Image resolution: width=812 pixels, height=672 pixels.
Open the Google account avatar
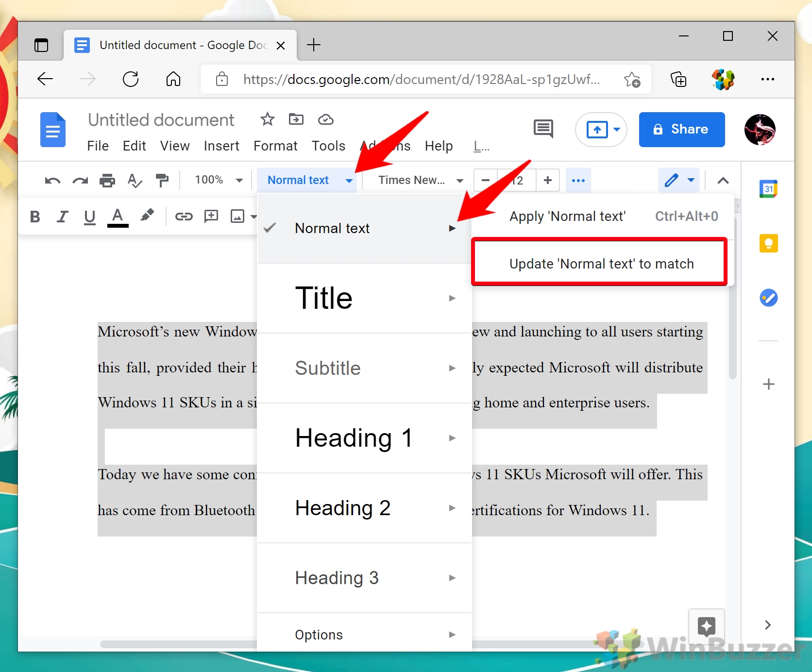tap(760, 130)
